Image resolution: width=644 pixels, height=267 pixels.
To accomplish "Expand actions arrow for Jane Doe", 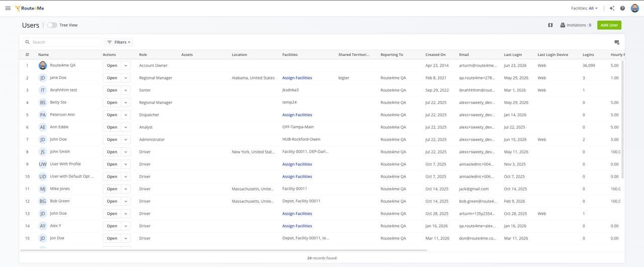I will (x=126, y=78).
